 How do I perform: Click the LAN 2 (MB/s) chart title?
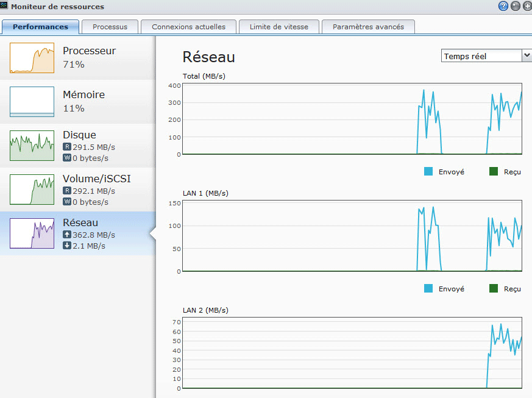pos(205,310)
